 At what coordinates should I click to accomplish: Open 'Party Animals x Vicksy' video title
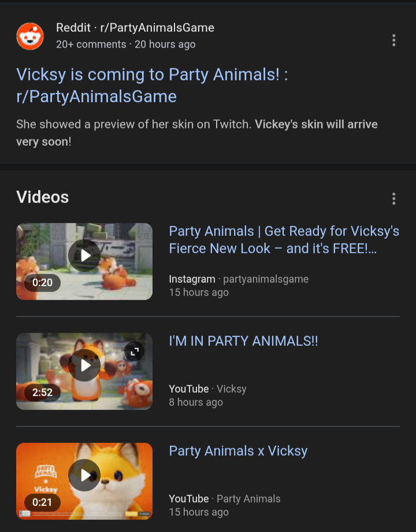tap(238, 451)
